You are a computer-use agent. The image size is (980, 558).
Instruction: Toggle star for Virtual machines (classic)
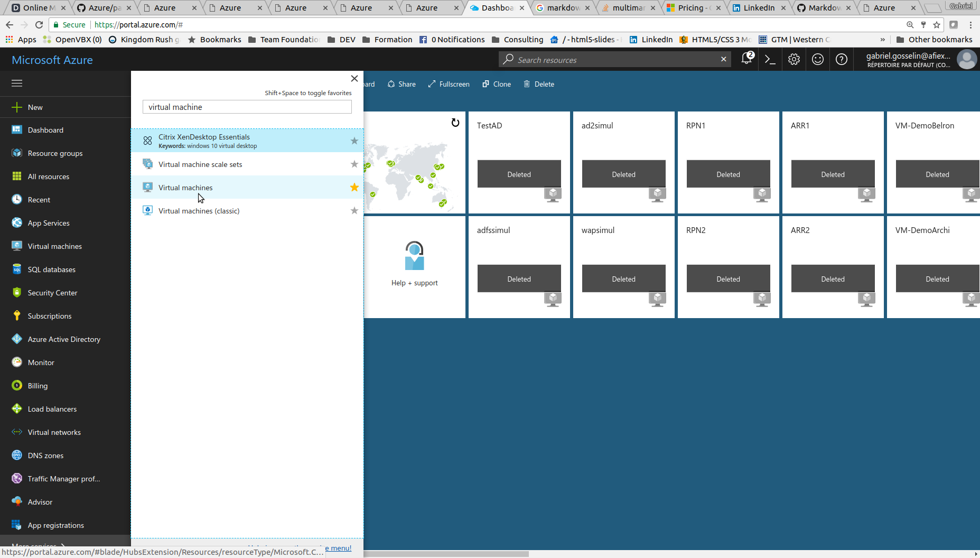click(x=354, y=211)
